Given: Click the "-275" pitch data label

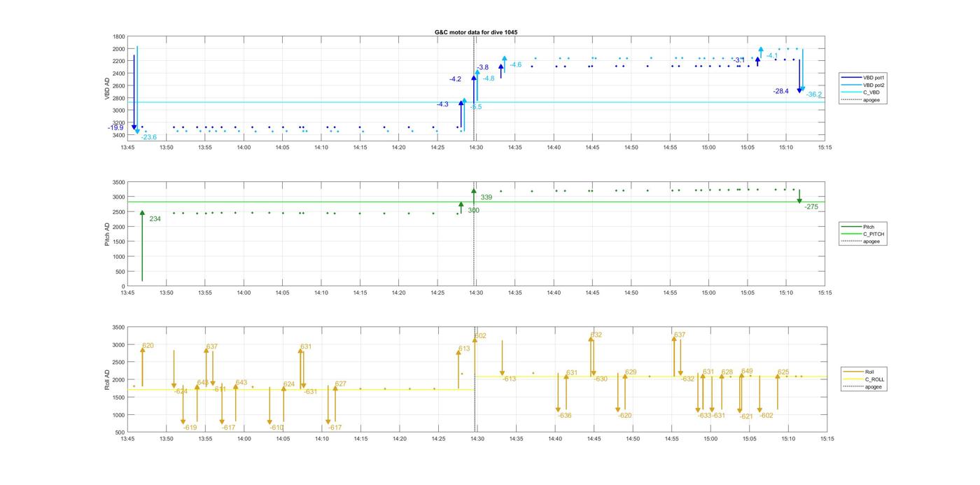Looking at the screenshot, I should 811,206.
